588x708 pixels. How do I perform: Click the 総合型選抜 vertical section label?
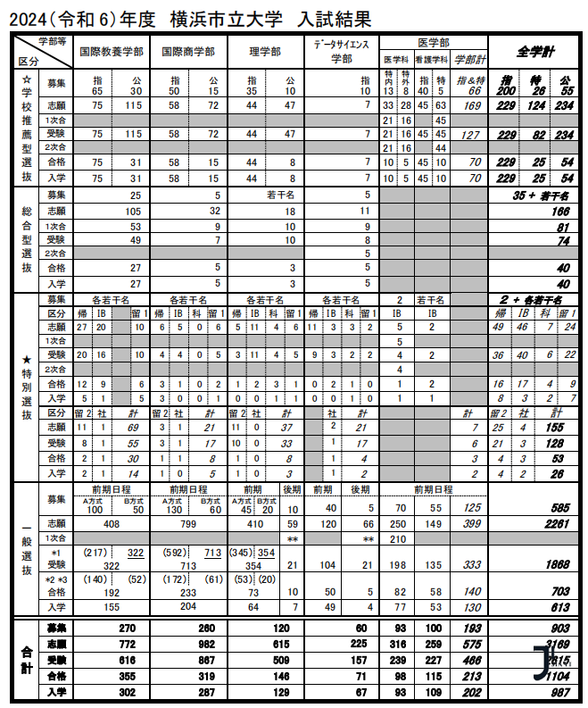pyautogui.click(x=27, y=239)
